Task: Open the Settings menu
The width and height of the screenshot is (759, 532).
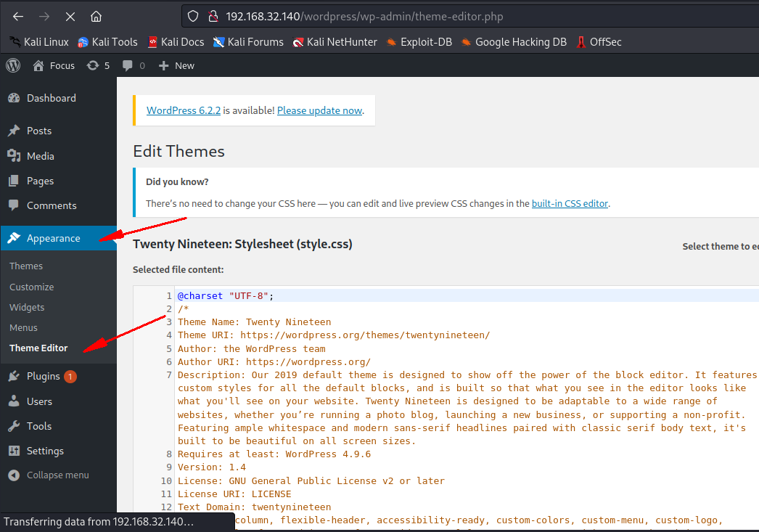Action: (58, 451)
